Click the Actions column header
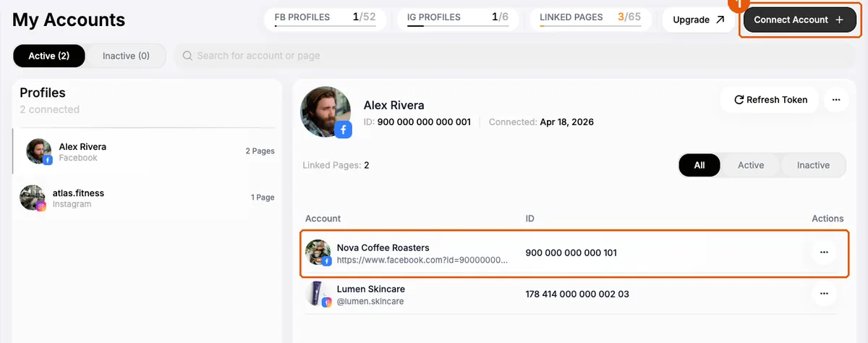The height and width of the screenshot is (343, 868). click(x=827, y=219)
